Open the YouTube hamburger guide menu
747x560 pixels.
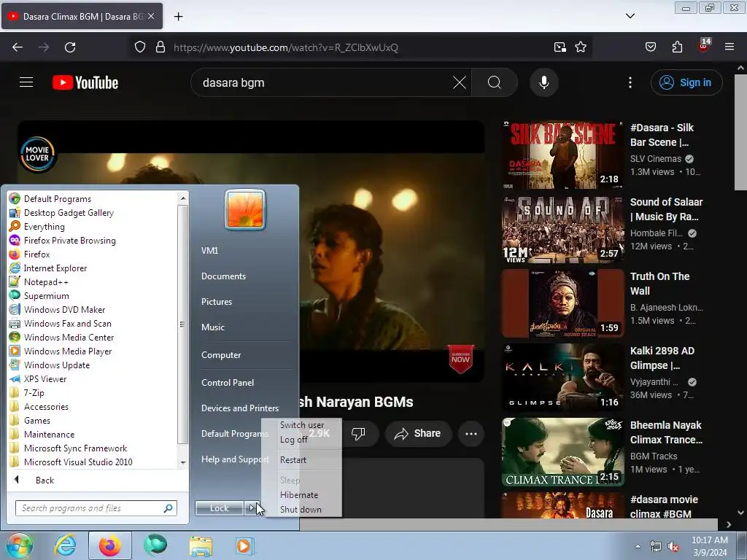[26, 82]
